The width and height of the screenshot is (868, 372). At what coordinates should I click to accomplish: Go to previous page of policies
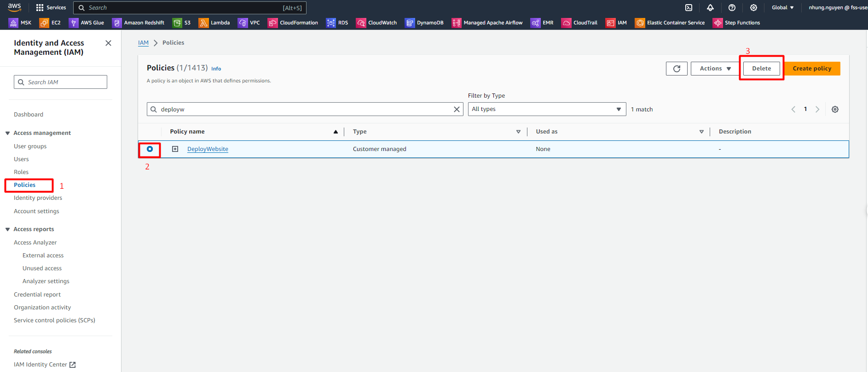point(793,109)
